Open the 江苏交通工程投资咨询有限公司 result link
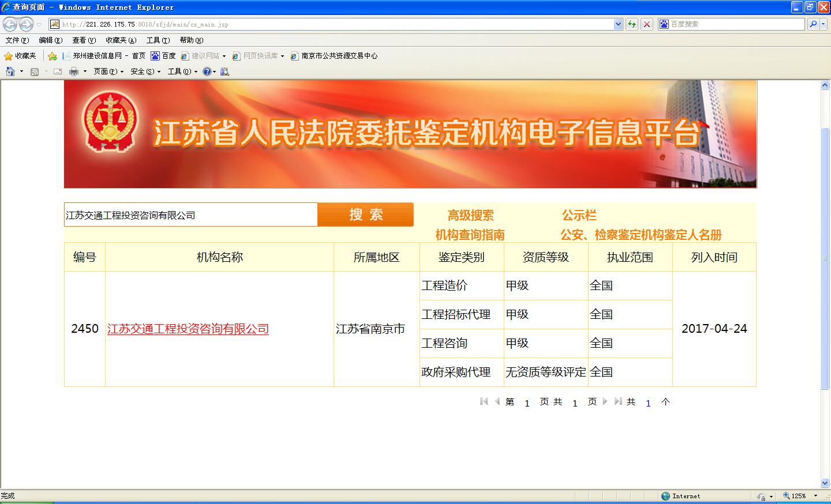 188,329
